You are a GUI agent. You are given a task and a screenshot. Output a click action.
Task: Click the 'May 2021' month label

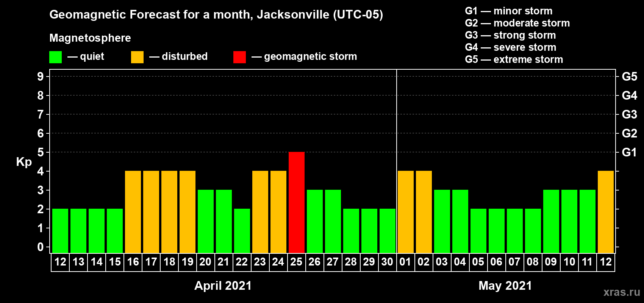(x=505, y=286)
